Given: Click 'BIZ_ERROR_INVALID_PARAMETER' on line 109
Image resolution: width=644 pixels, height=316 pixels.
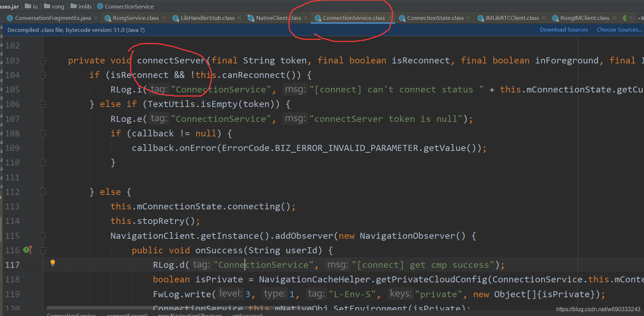Looking at the screenshot, I should pos(346,148).
